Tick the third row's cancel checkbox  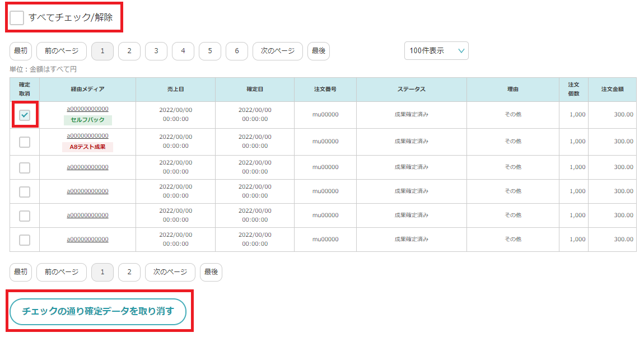(x=25, y=167)
